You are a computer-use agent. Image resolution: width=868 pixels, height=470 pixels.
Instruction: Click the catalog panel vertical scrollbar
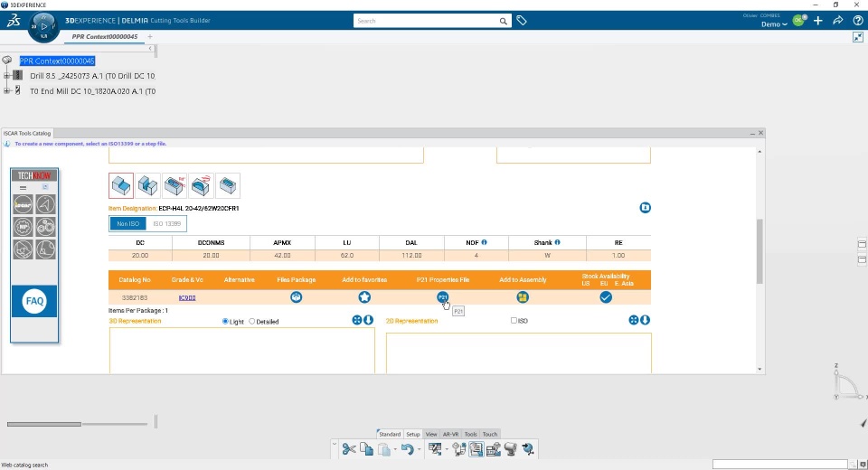[759, 250]
